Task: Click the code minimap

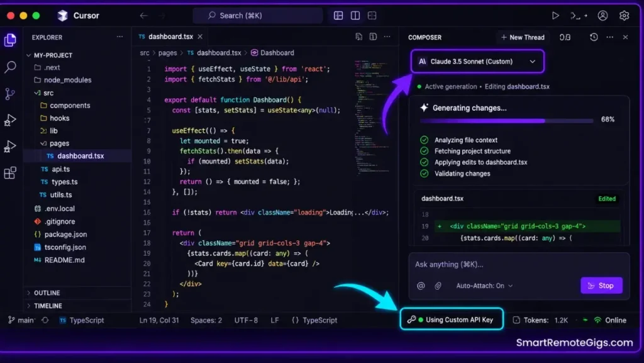Action: pos(372,117)
